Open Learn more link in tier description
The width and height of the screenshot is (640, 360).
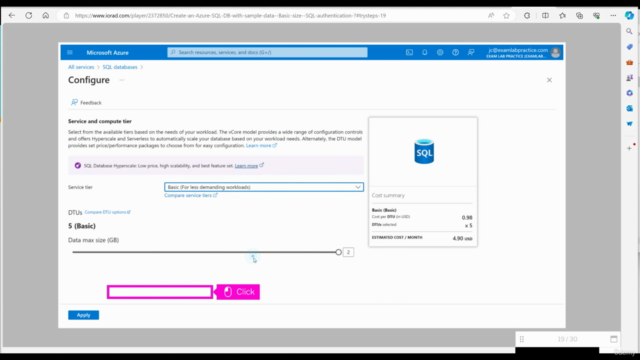point(261,146)
